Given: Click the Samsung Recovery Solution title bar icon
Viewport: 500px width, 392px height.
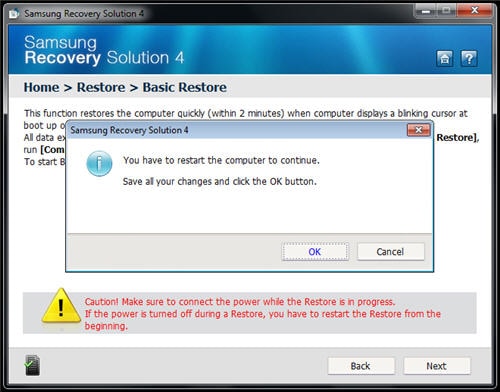Looking at the screenshot, I should [14, 13].
